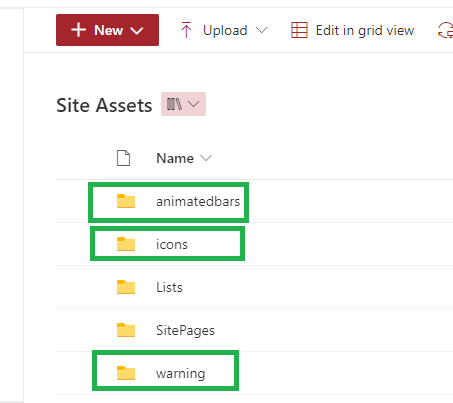Click the animatedbars folder icon
Screen dimensions: 453x403
[x=126, y=201]
